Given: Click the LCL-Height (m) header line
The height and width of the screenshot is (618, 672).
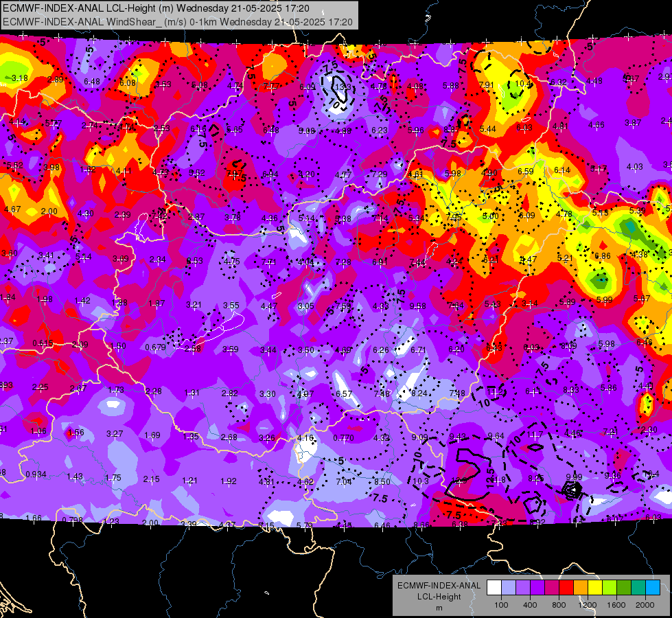Looking at the screenshot, I should [157, 8].
